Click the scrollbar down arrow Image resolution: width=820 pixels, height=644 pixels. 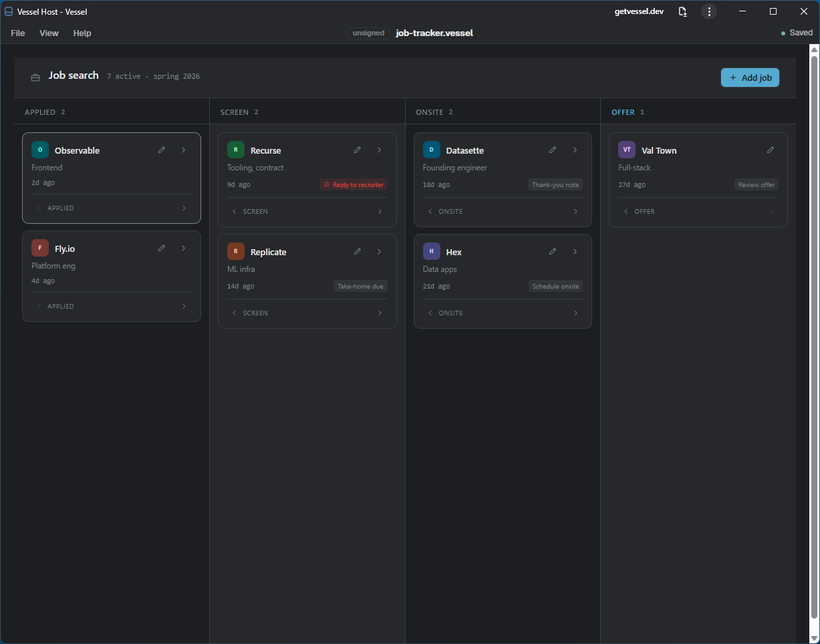pyautogui.click(x=814, y=639)
